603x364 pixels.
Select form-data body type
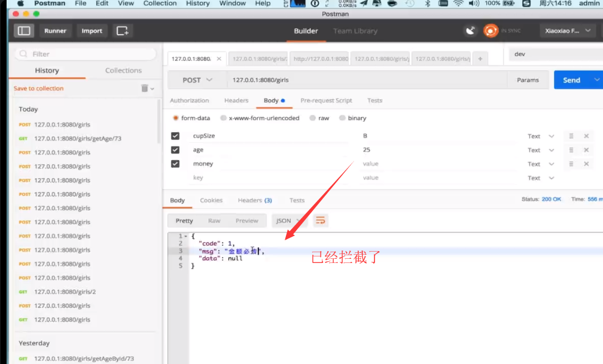pos(176,118)
